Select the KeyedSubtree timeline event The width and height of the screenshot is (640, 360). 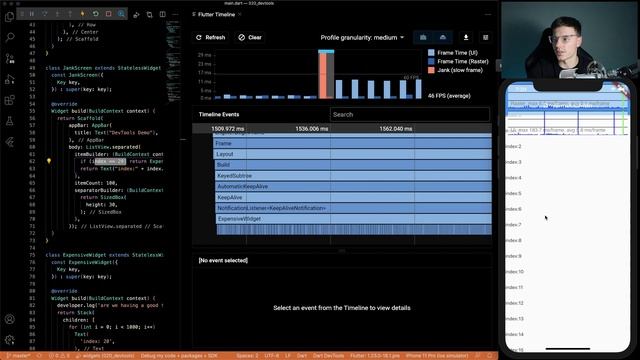click(x=353, y=176)
